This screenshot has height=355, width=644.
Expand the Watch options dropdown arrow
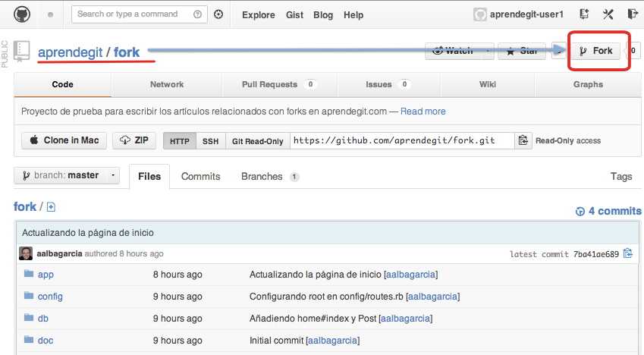tap(487, 52)
